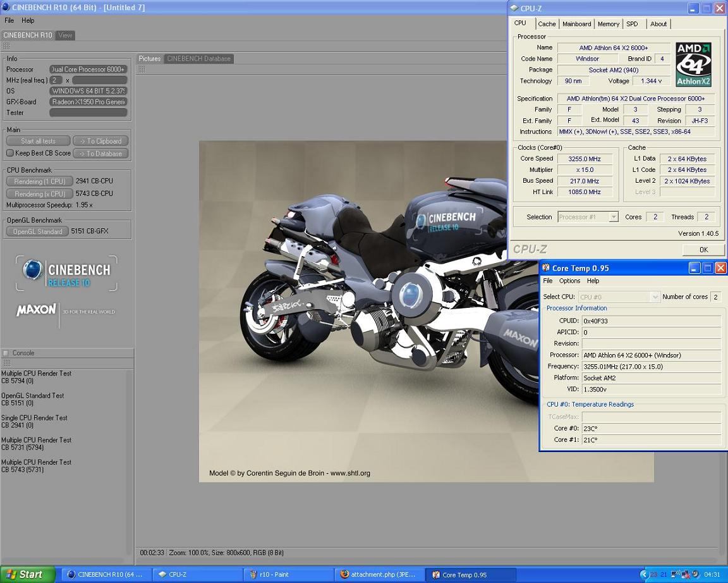Image resolution: width=728 pixels, height=583 pixels.
Task: Click the grip handle under CINEBENCH R10 tab
Action: click(x=6, y=46)
